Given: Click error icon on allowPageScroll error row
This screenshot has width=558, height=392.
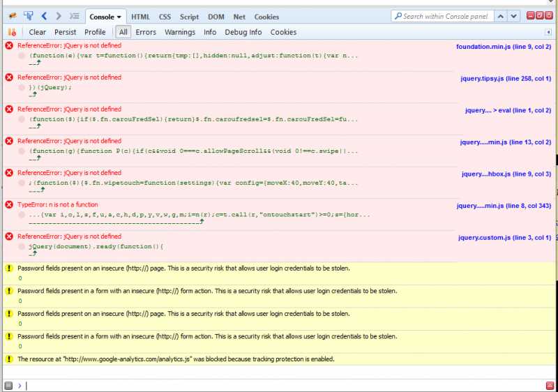Looking at the screenshot, I should pos(9,141).
